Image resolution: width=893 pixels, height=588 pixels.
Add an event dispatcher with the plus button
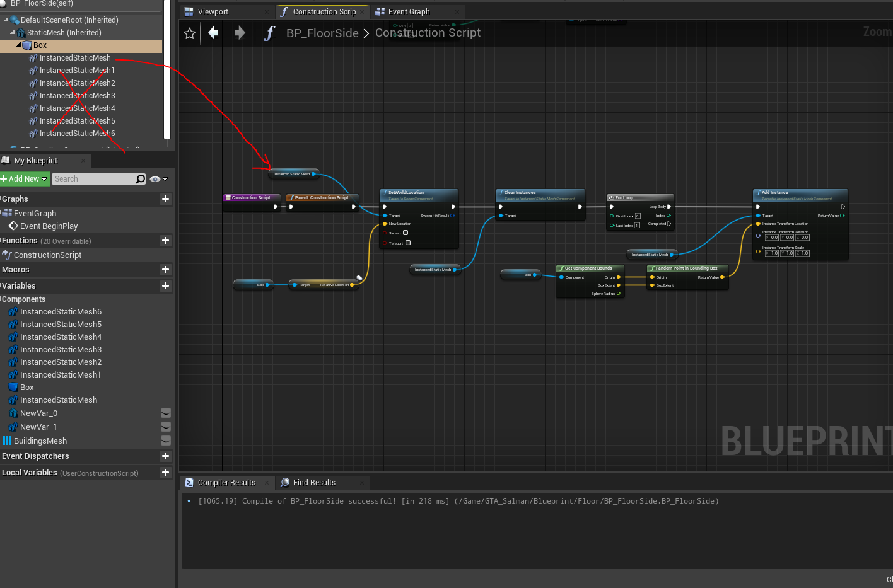(x=165, y=456)
